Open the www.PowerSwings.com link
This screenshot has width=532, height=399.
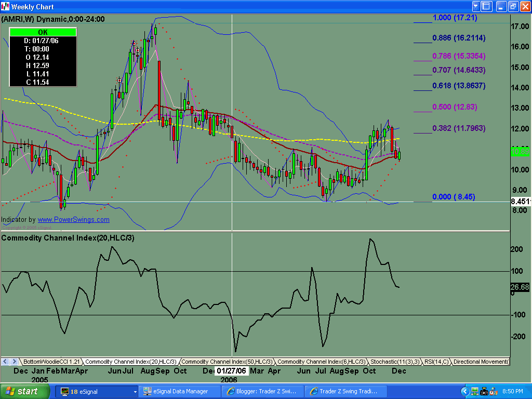pyautogui.click(x=73, y=220)
